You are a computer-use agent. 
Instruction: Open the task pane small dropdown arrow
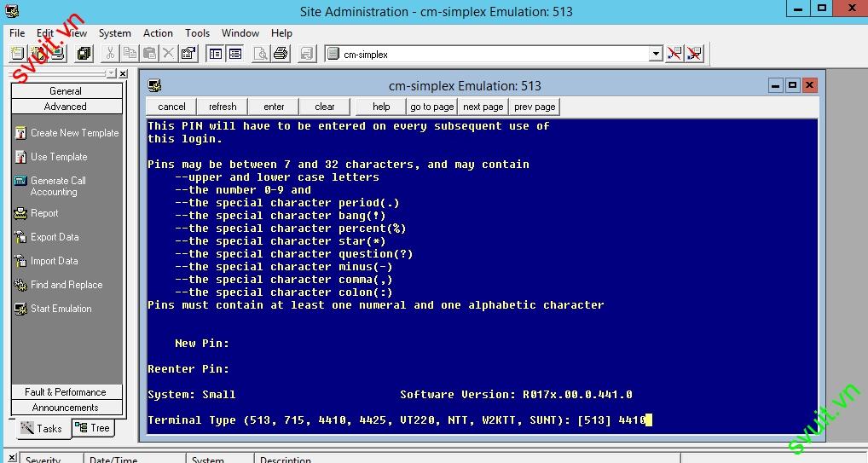click(112, 73)
